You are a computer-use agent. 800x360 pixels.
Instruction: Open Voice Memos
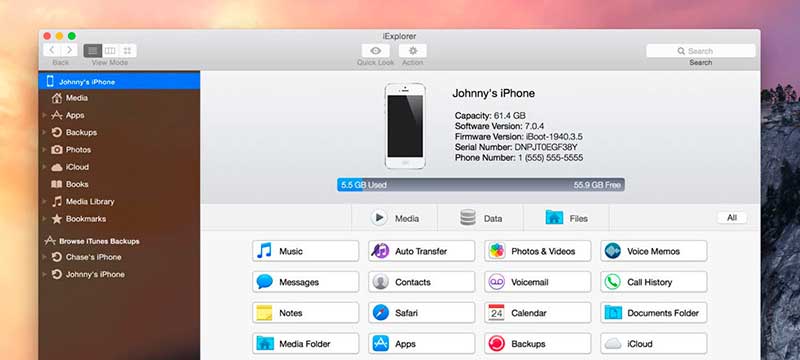654,251
